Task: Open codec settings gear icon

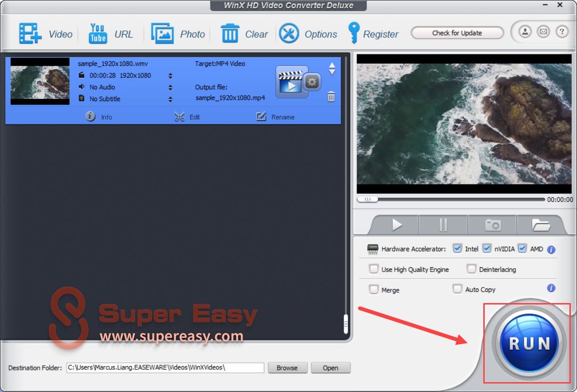Action: tap(312, 82)
